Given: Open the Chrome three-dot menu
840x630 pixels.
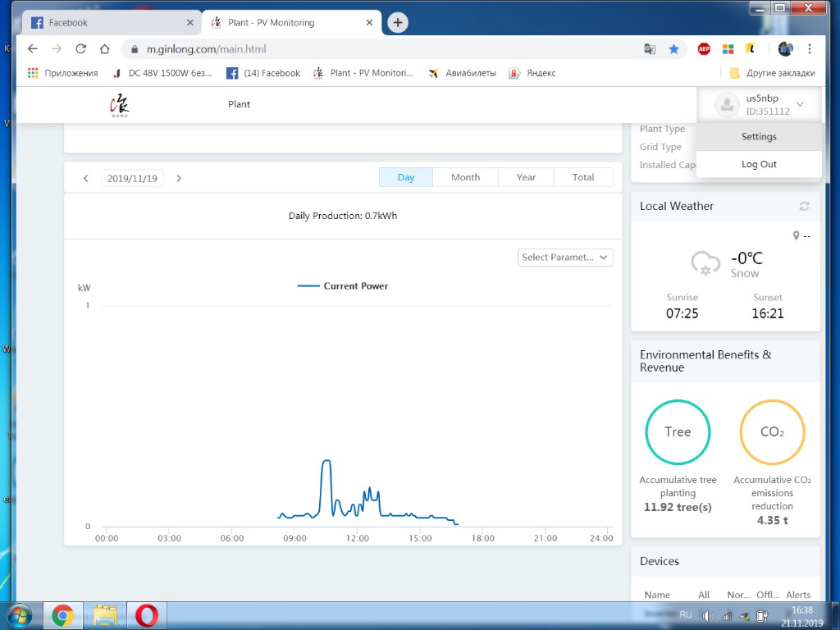Looking at the screenshot, I should (x=810, y=48).
